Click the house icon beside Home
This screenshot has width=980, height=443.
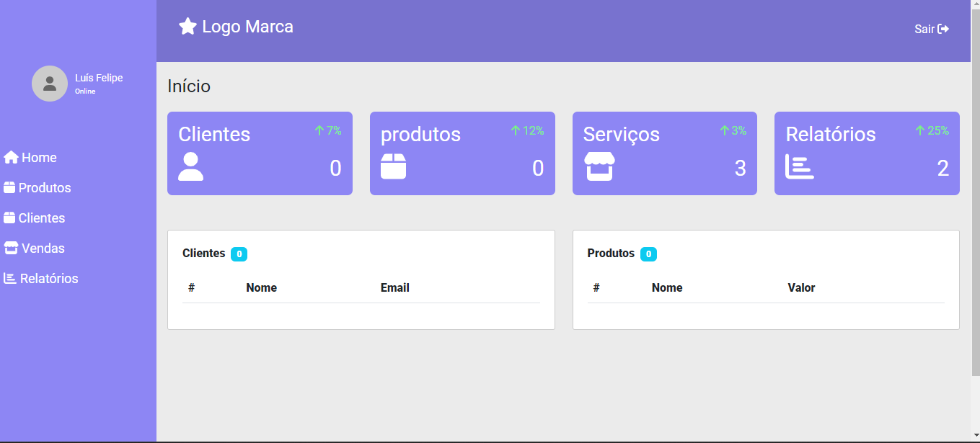tap(11, 157)
